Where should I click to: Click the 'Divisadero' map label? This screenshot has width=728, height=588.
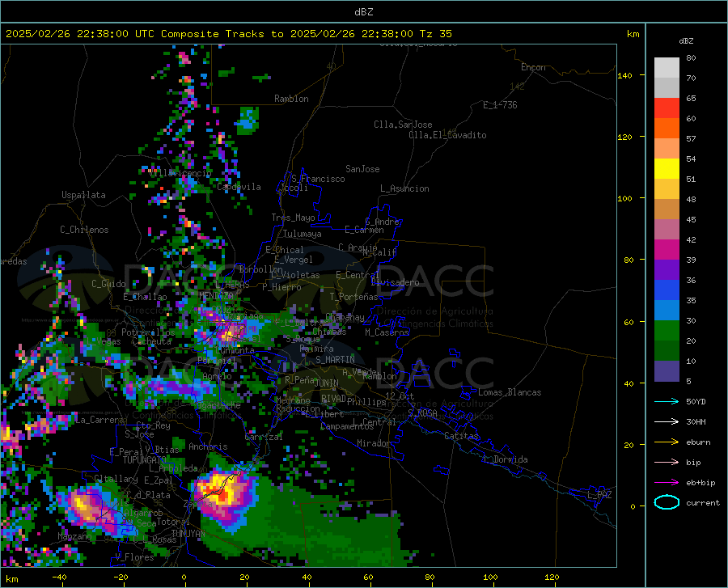[x=395, y=282]
